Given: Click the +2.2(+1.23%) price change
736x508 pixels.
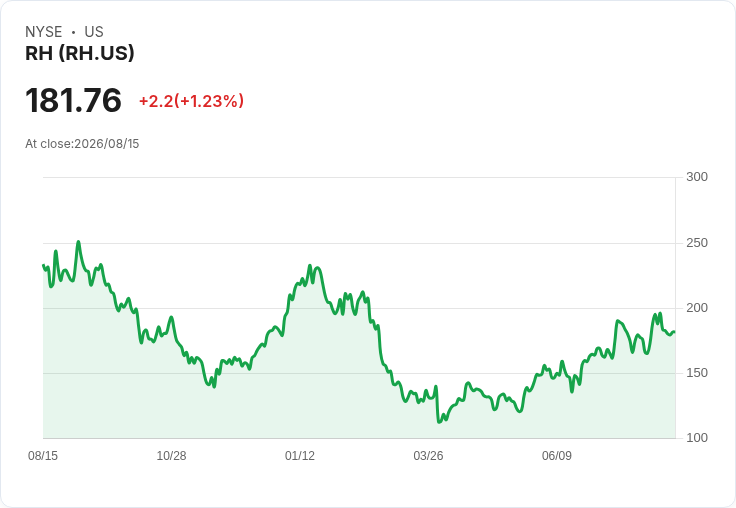Looking at the screenshot, I should tap(191, 101).
